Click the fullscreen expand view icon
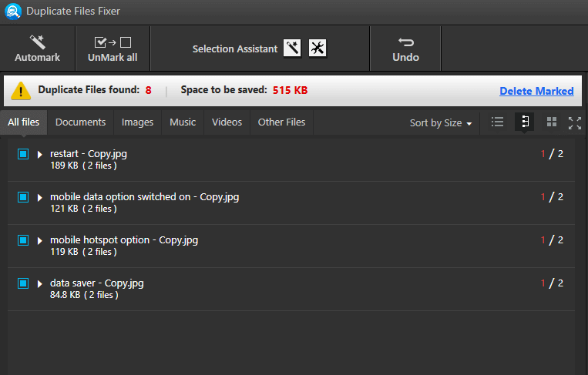The height and width of the screenshot is (375, 588). pos(575,123)
